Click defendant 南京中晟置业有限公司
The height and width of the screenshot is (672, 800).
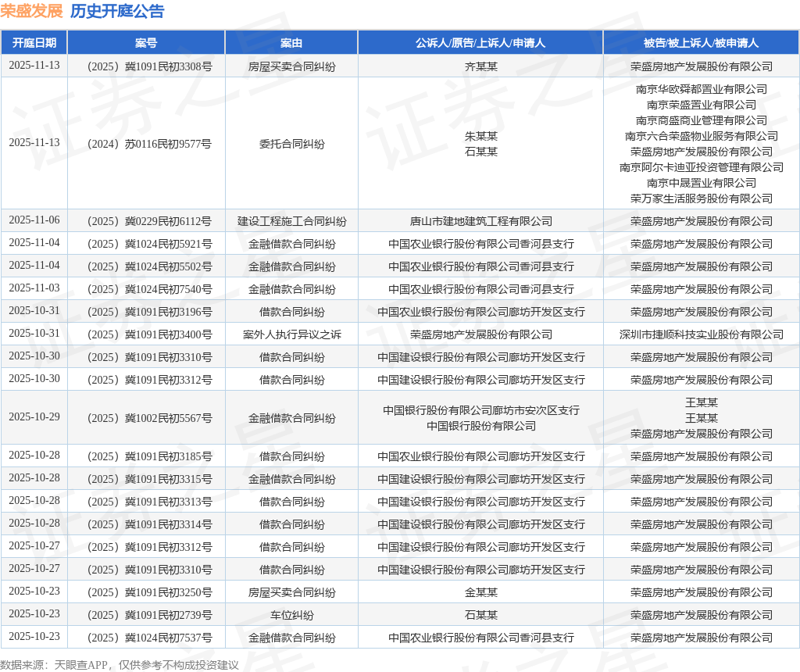(701, 183)
